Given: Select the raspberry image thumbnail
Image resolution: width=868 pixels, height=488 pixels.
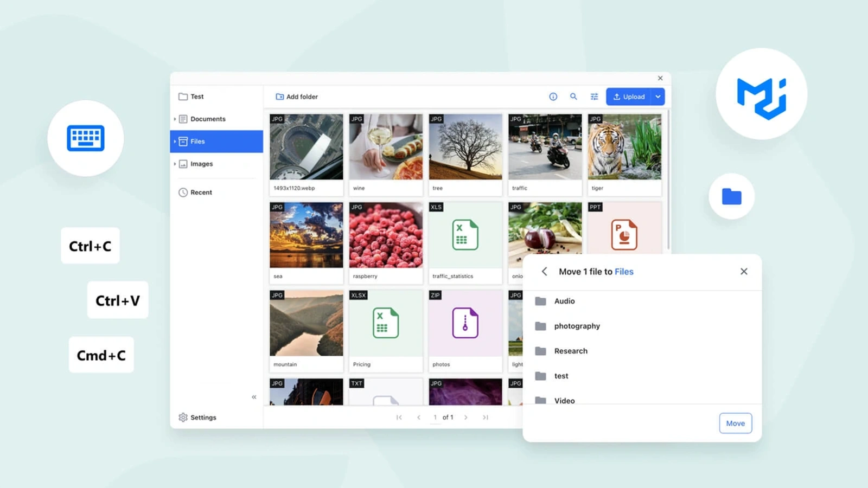Looking at the screenshot, I should tap(386, 235).
